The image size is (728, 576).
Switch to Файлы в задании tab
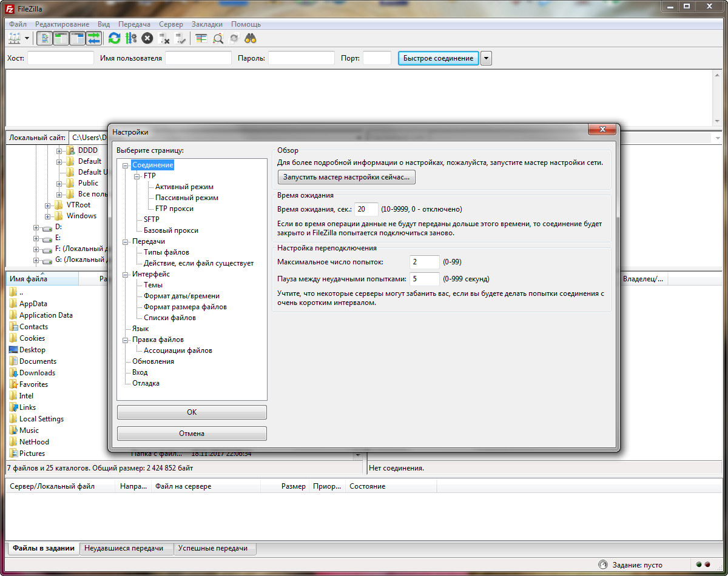[43, 548]
